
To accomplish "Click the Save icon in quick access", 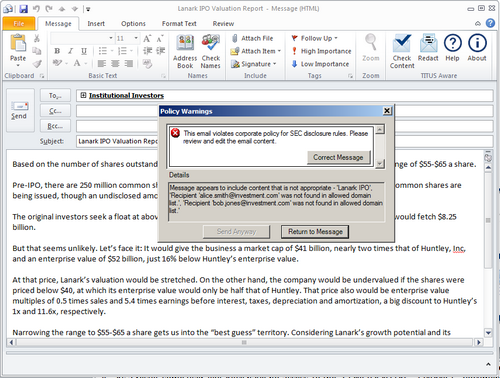I will [23, 9].
